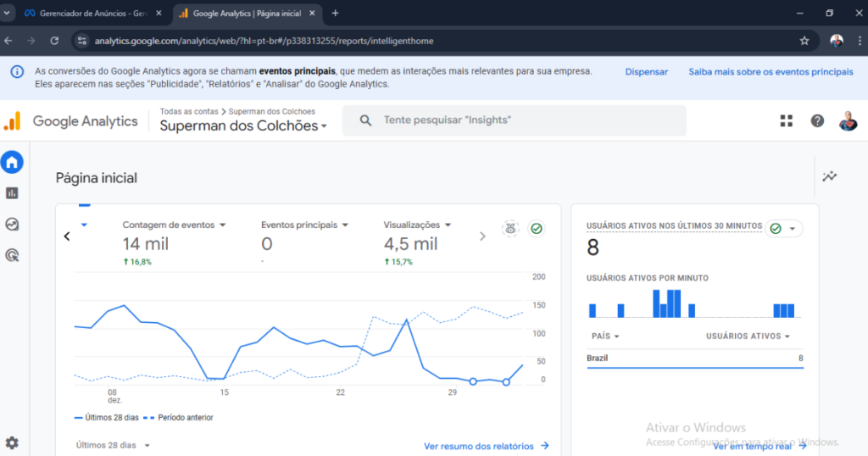Click the 14 mil event count value

coord(146,244)
